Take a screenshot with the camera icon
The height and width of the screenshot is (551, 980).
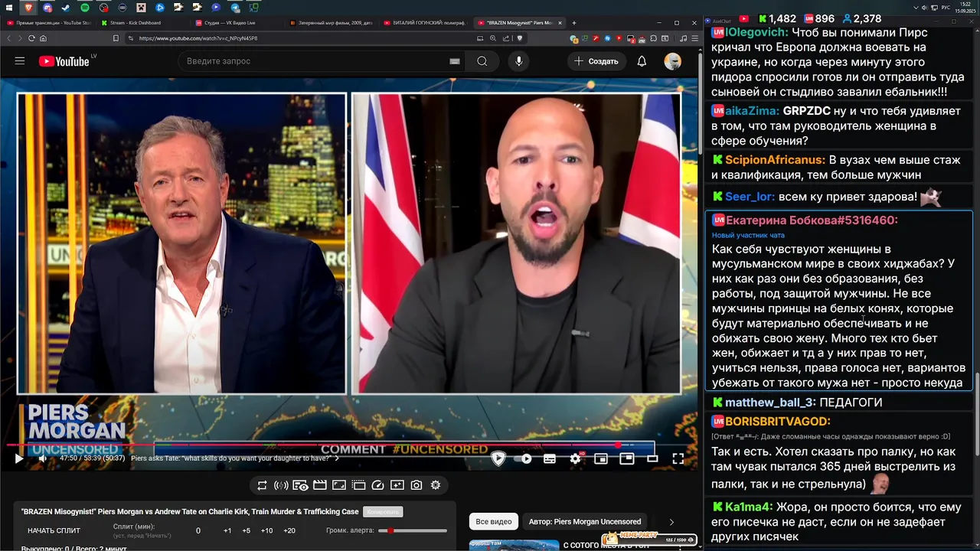pos(416,485)
